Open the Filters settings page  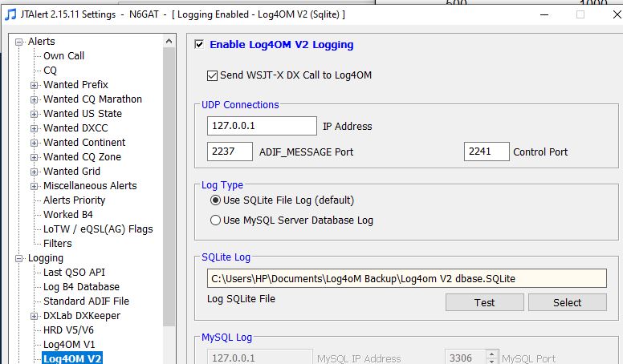pos(58,243)
